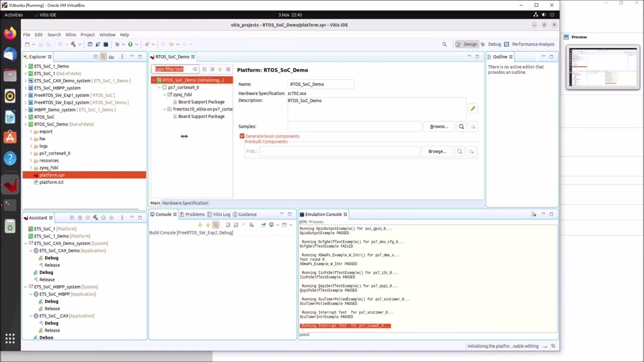Collapse ETS_SoC_CA9_Demo_system in Assistant
Image resolution: width=644 pixels, height=362 pixels.
[26, 243]
